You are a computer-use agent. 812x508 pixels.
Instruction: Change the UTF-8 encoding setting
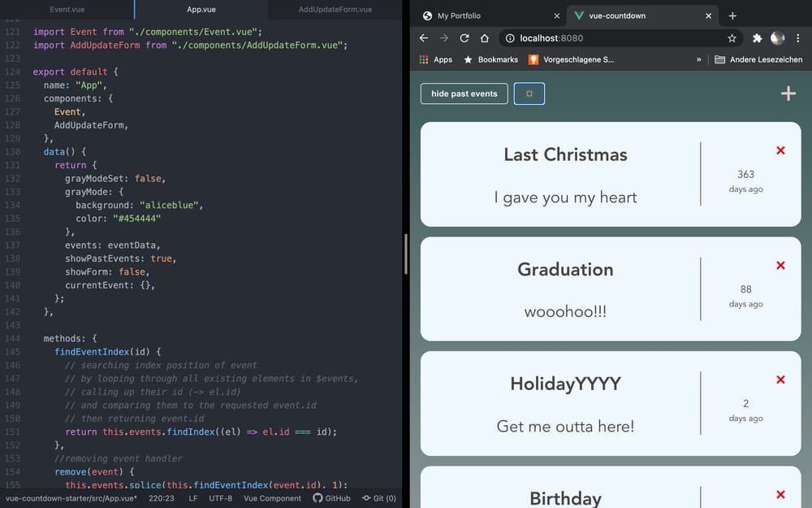tap(221, 498)
